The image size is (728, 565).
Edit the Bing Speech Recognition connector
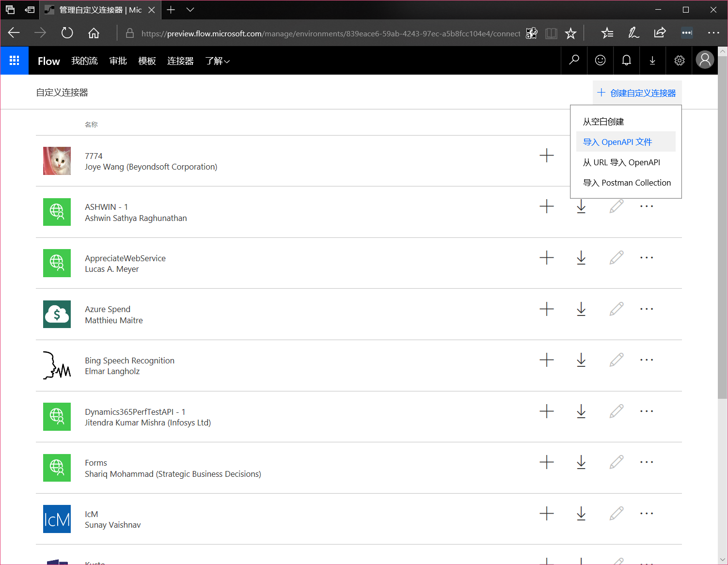tap(616, 360)
